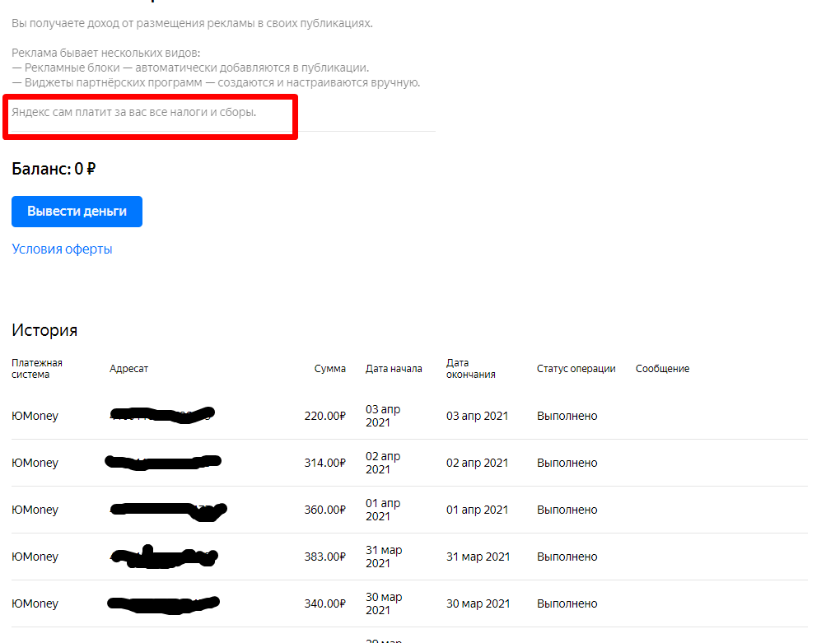Open the Условия оферты link
840x643 pixels.
[x=62, y=249]
